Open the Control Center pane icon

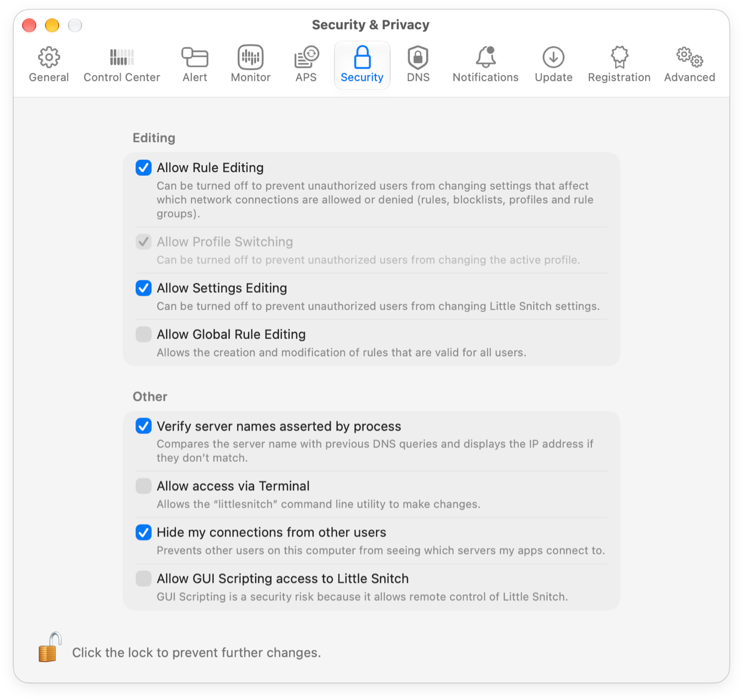coord(122,58)
